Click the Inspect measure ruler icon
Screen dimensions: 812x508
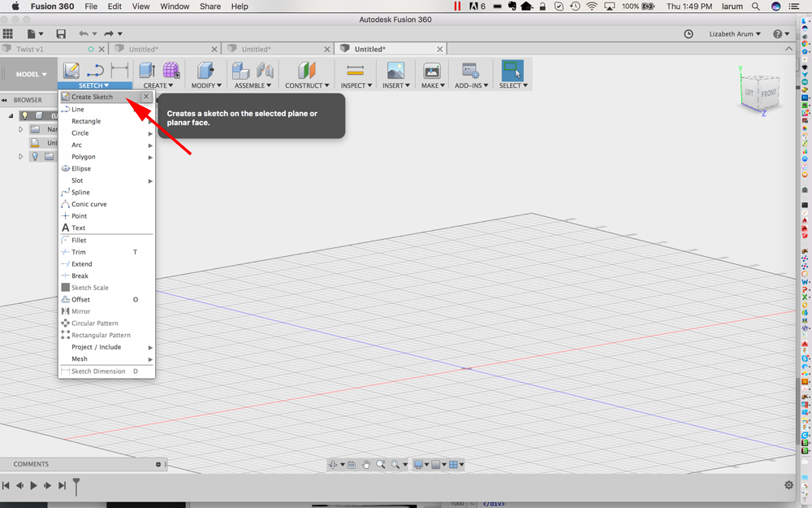coord(356,71)
